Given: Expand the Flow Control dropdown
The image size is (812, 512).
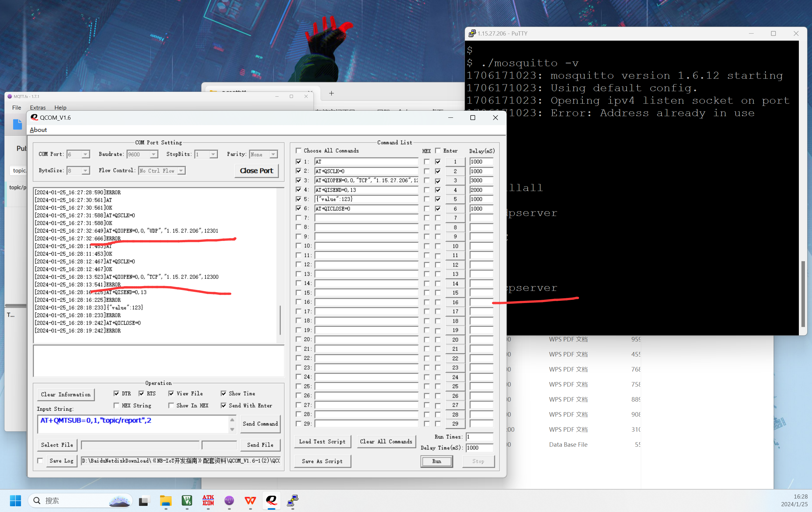Looking at the screenshot, I should pos(181,171).
